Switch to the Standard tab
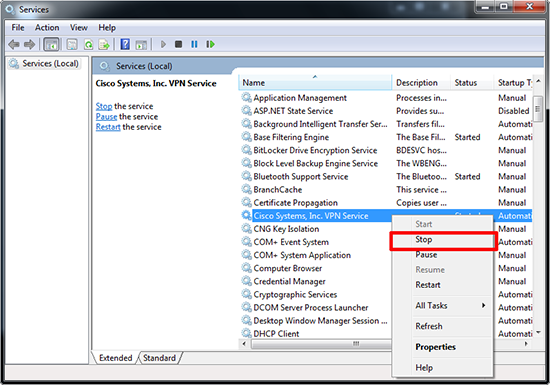 pos(159,358)
